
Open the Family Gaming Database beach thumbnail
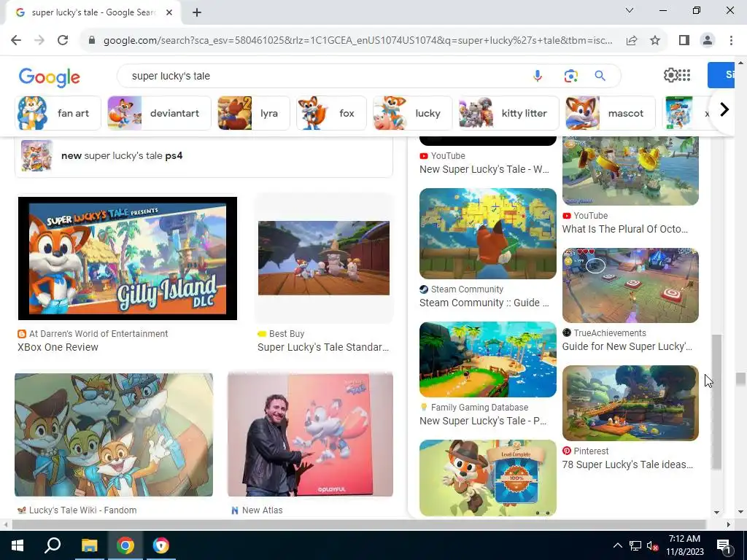coord(488,359)
